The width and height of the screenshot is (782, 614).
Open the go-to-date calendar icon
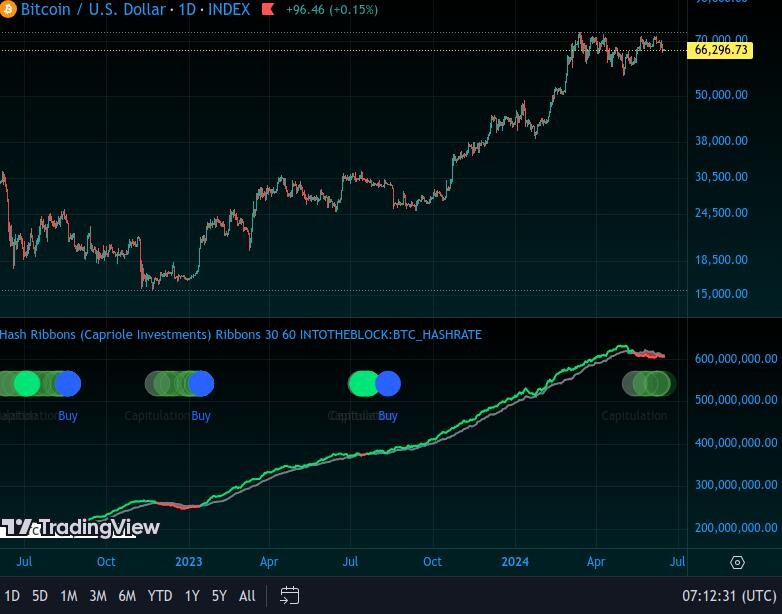pyautogui.click(x=290, y=596)
